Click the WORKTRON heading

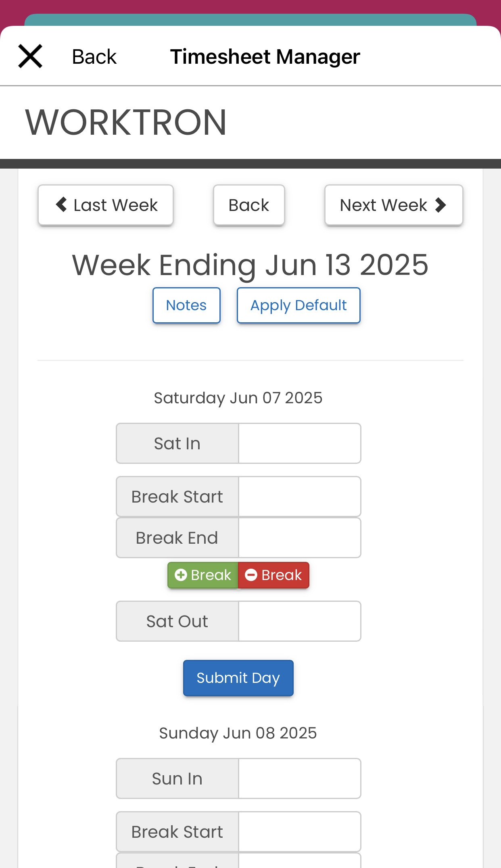(x=126, y=122)
